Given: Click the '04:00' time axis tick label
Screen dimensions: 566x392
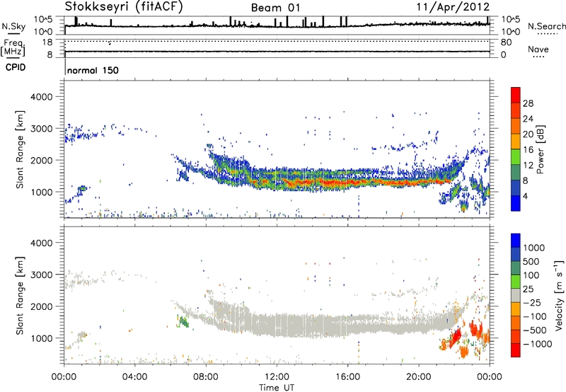Looking at the screenshot, I should click(135, 376).
